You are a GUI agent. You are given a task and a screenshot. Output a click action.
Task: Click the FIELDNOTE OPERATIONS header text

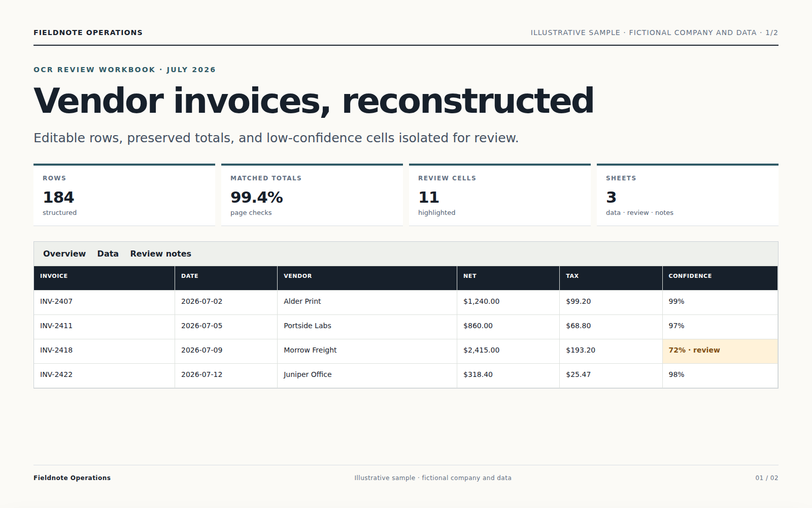tap(88, 33)
